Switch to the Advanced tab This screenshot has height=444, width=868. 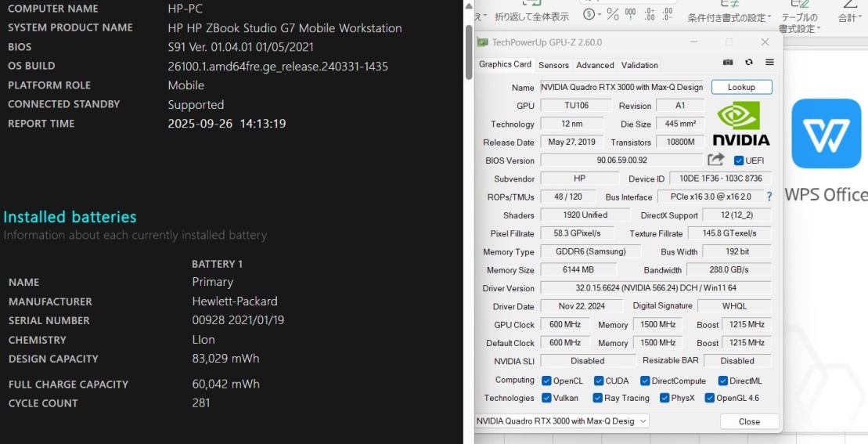[x=595, y=65]
